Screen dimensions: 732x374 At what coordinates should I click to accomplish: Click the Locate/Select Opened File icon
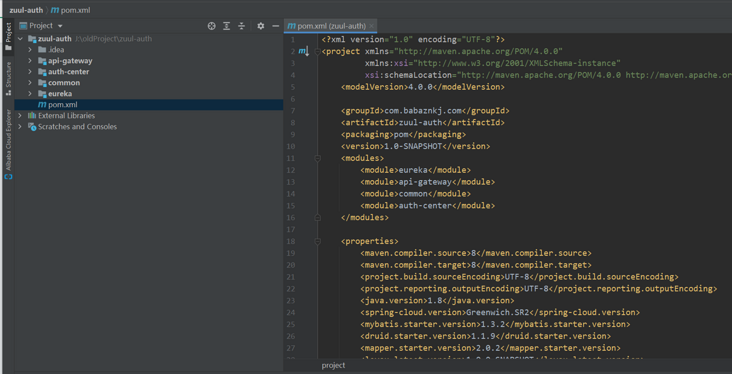click(211, 26)
